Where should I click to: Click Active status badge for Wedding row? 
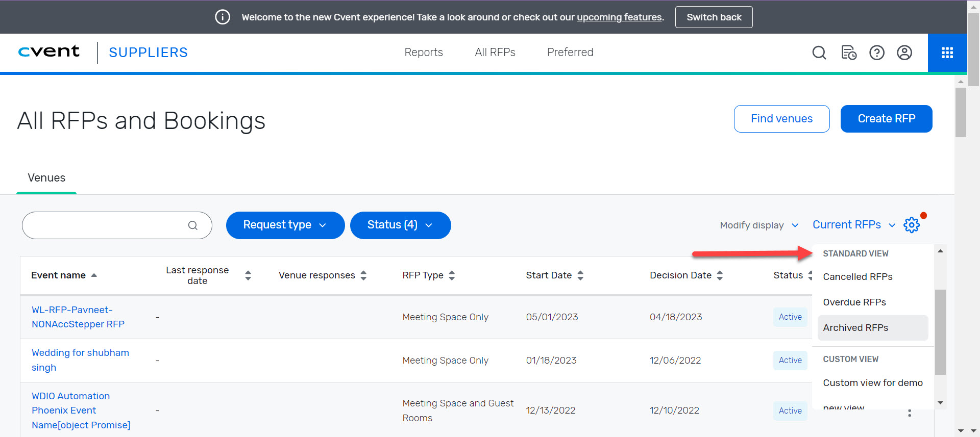click(x=790, y=361)
